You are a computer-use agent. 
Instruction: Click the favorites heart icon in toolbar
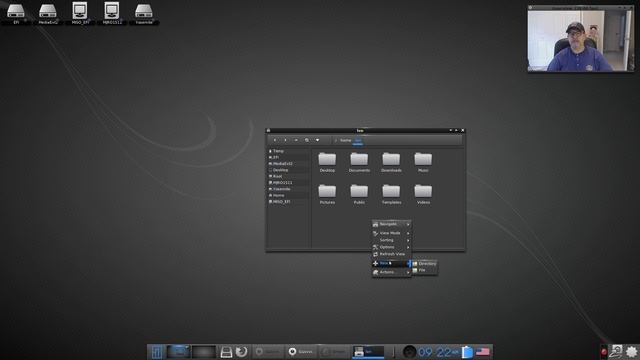click(317, 140)
